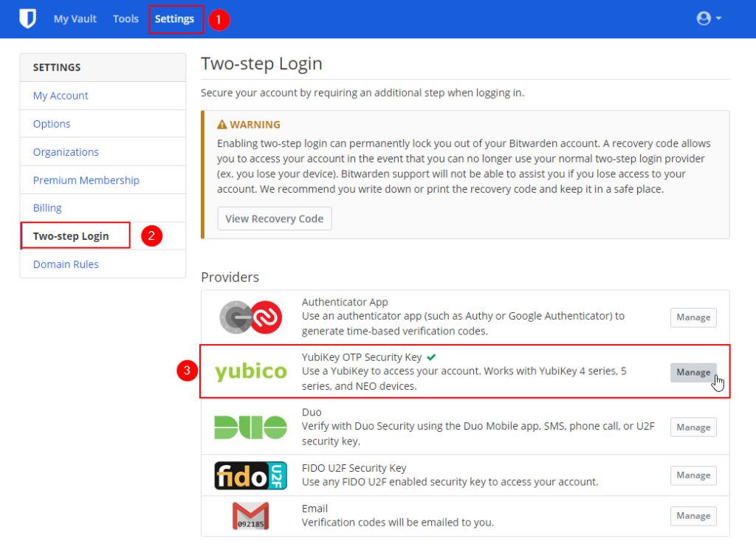The height and width of the screenshot is (547, 756).
Task: Manage the YubiKey OTP Security Key
Action: pos(693,372)
